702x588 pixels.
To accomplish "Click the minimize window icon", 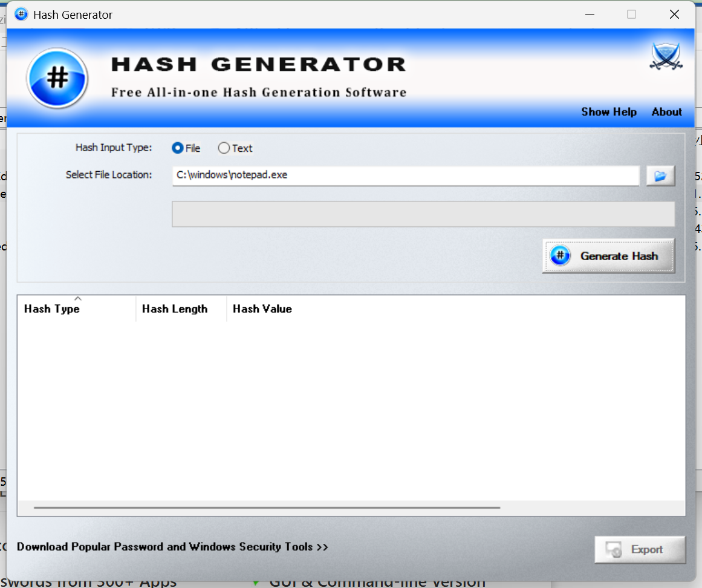I will (590, 13).
